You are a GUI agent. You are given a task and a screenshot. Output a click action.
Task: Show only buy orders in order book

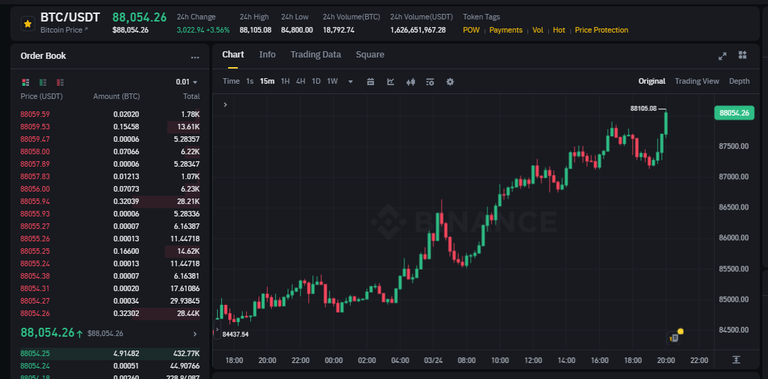pyautogui.click(x=43, y=82)
